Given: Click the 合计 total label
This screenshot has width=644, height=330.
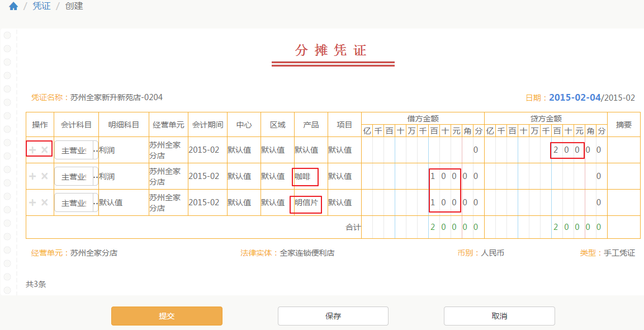Looking at the screenshot, I should pyautogui.click(x=353, y=227).
